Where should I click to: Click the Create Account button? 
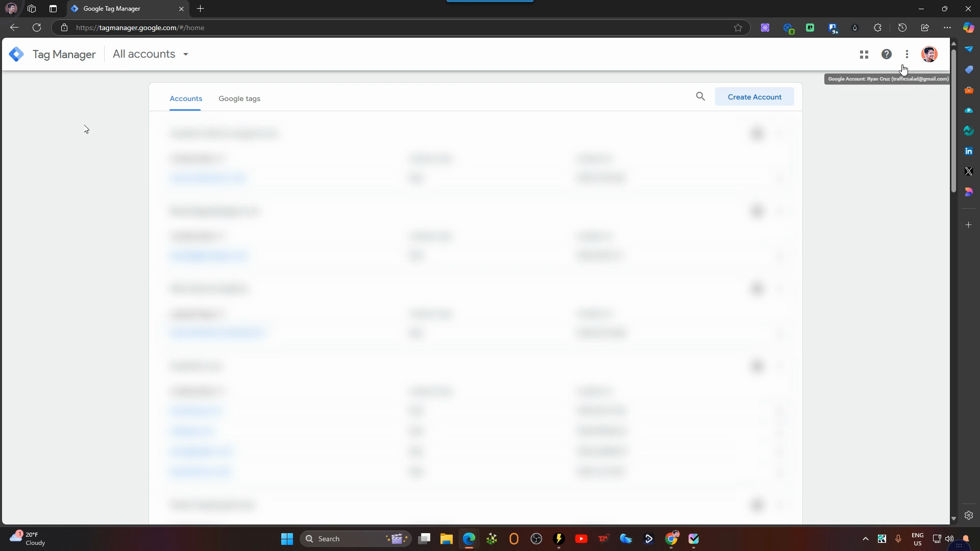click(x=754, y=97)
